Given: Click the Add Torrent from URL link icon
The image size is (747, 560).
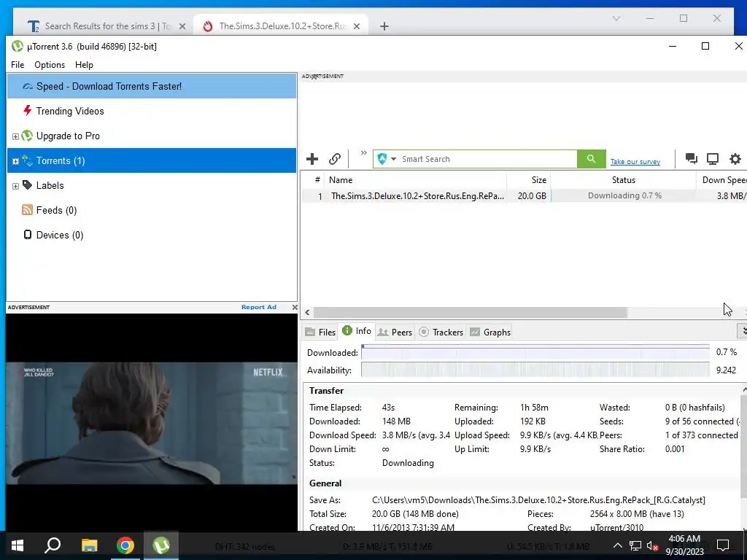Looking at the screenshot, I should click(x=335, y=158).
